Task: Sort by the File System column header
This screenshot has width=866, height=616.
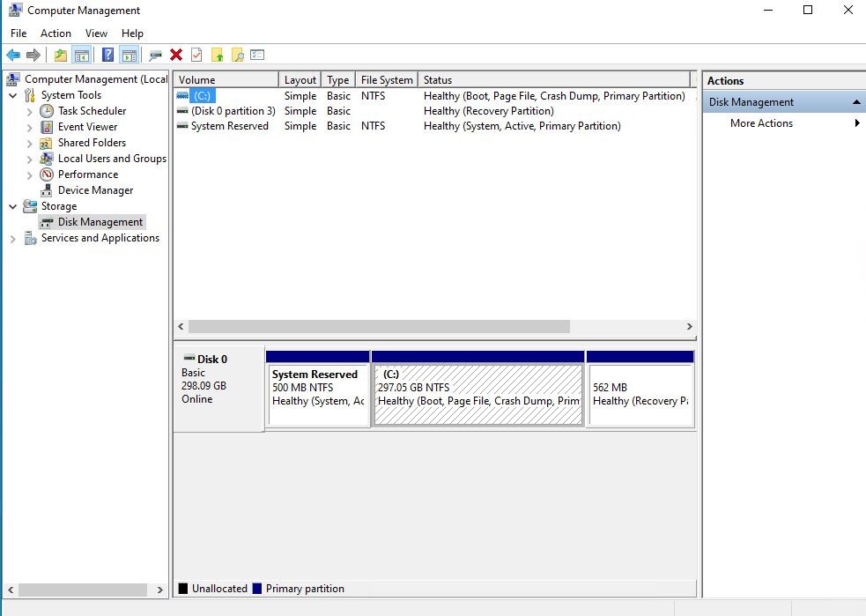Action: click(387, 79)
